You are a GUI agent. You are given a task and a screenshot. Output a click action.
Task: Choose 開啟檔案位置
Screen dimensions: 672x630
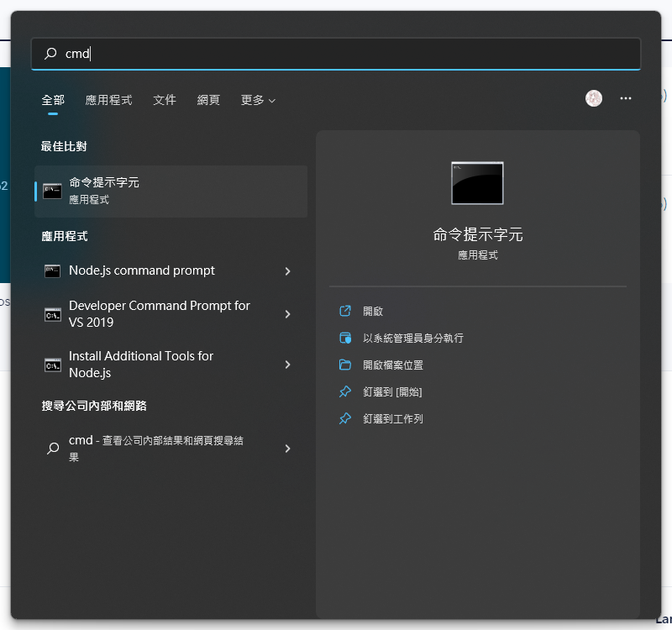tap(393, 365)
